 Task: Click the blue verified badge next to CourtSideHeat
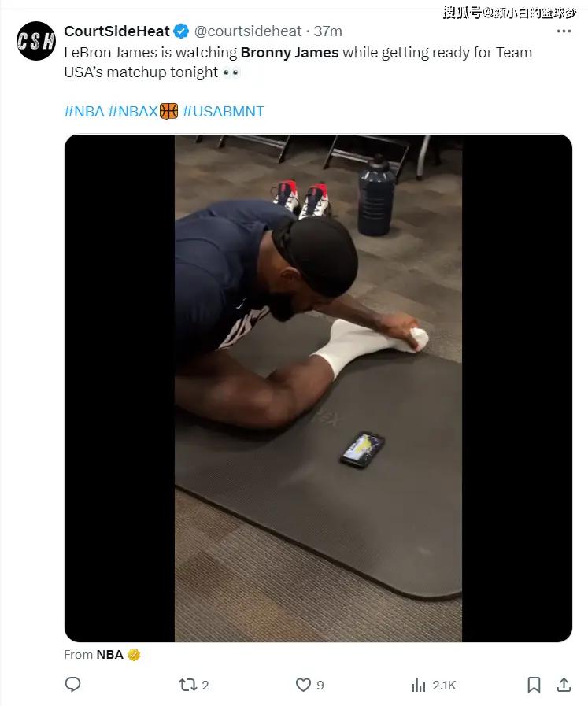[x=181, y=31]
